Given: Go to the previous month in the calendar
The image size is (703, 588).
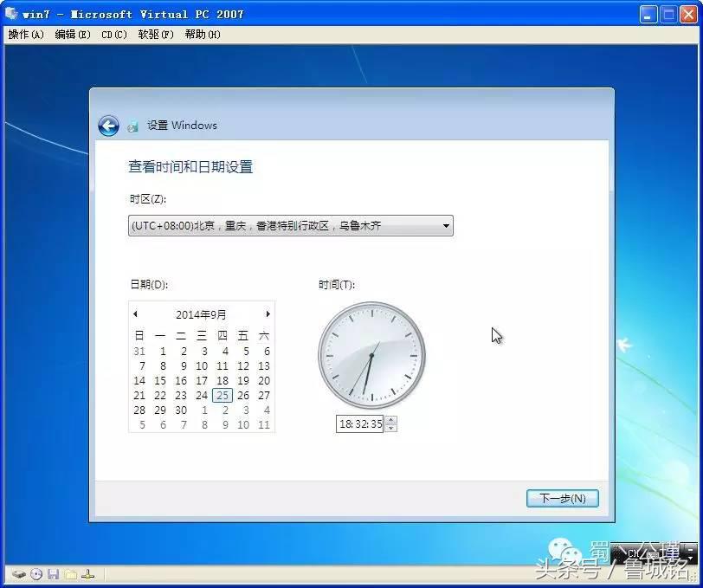Looking at the screenshot, I should [x=136, y=314].
